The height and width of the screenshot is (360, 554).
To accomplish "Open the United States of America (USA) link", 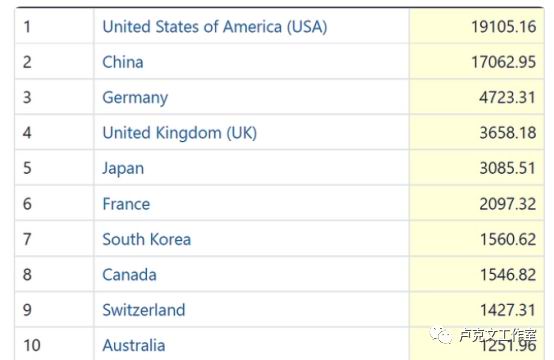I will tap(215, 27).
